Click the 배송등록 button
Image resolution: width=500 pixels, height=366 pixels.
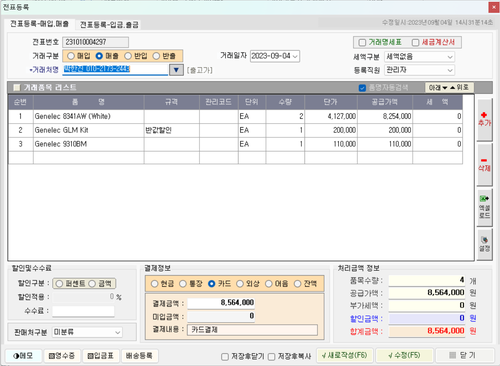coord(139,356)
